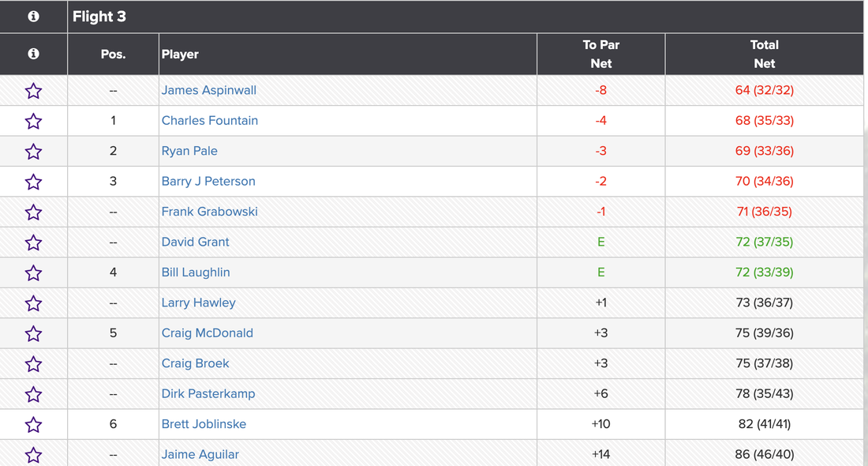Click the Player column header
Viewport: 868px width, 466px height.
pos(180,54)
